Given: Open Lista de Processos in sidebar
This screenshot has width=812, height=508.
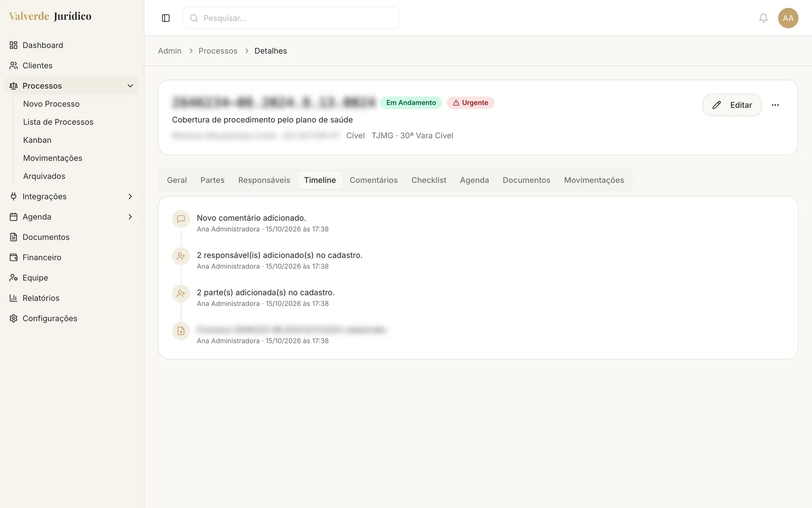Looking at the screenshot, I should 58,122.
